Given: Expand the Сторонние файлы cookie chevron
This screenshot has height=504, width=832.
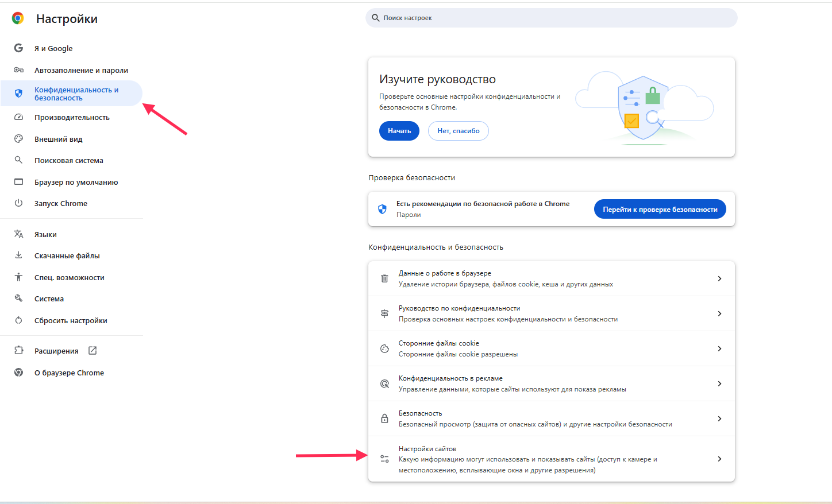Looking at the screenshot, I should [x=719, y=348].
